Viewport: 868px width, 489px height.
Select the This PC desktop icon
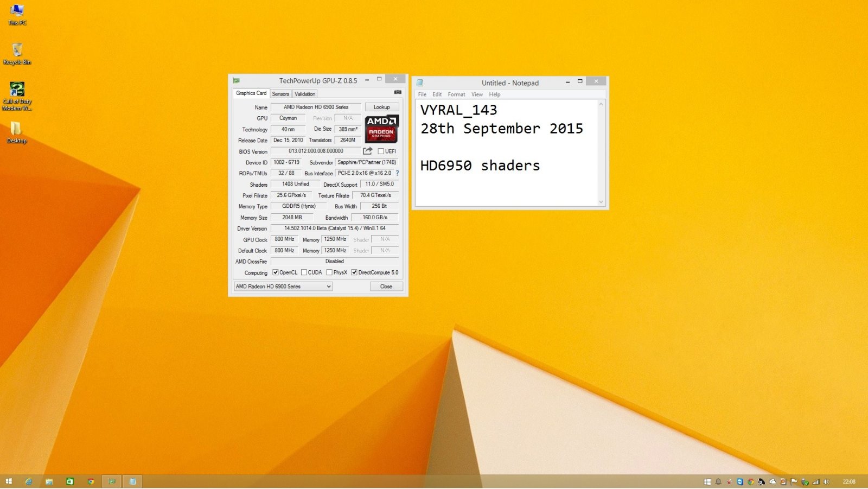(x=17, y=15)
